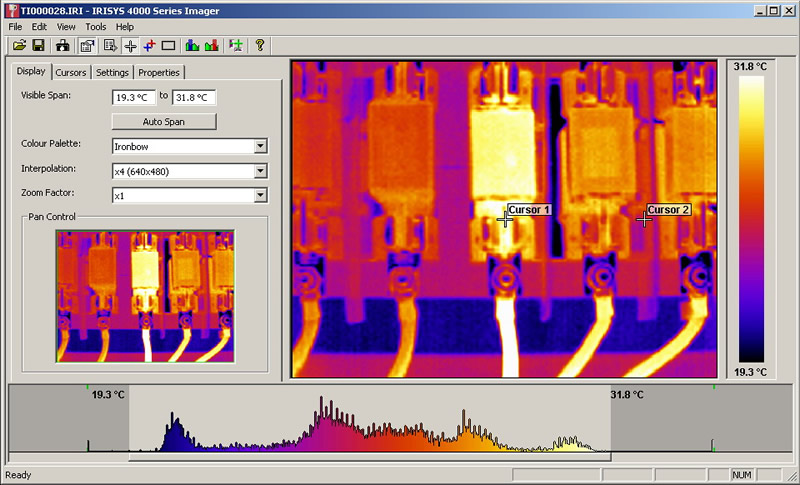800x485 pixels.
Task: Expand the Zoom Factor dropdown
Action: click(x=260, y=196)
